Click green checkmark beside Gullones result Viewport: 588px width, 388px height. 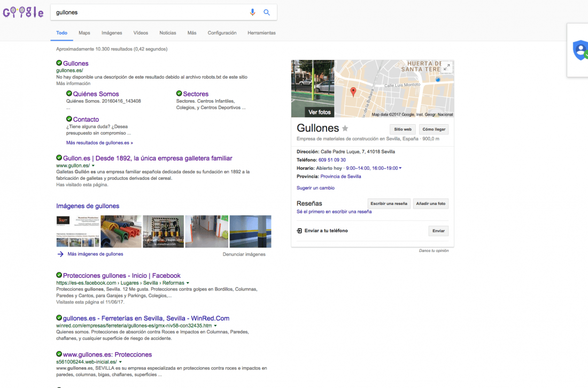pos(59,63)
